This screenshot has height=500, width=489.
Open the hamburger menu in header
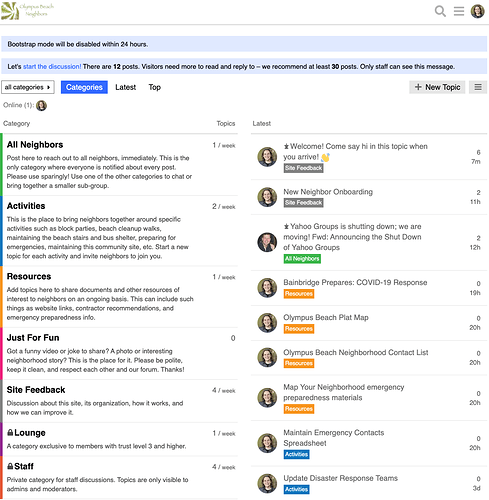click(x=459, y=11)
